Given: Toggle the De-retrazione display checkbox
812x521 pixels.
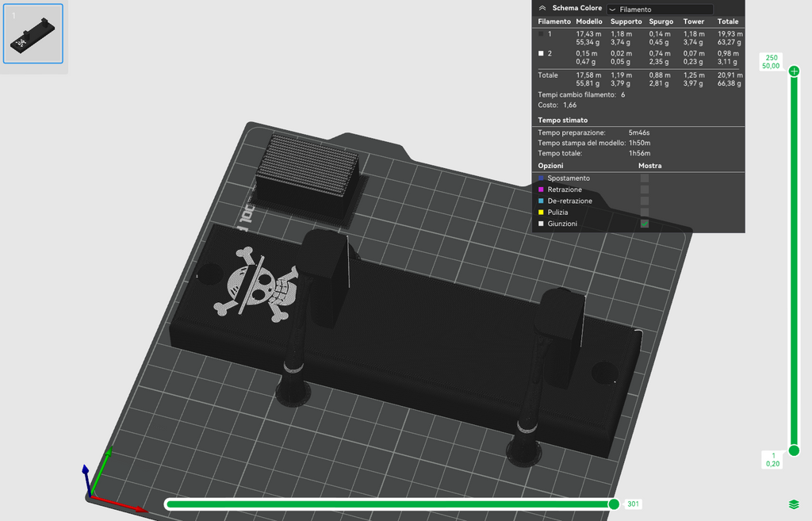Looking at the screenshot, I should (x=644, y=201).
